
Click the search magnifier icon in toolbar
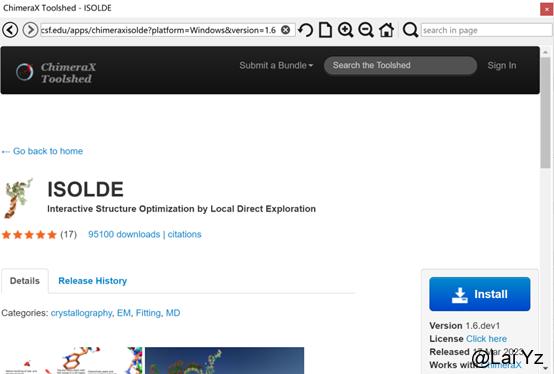[411, 30]
